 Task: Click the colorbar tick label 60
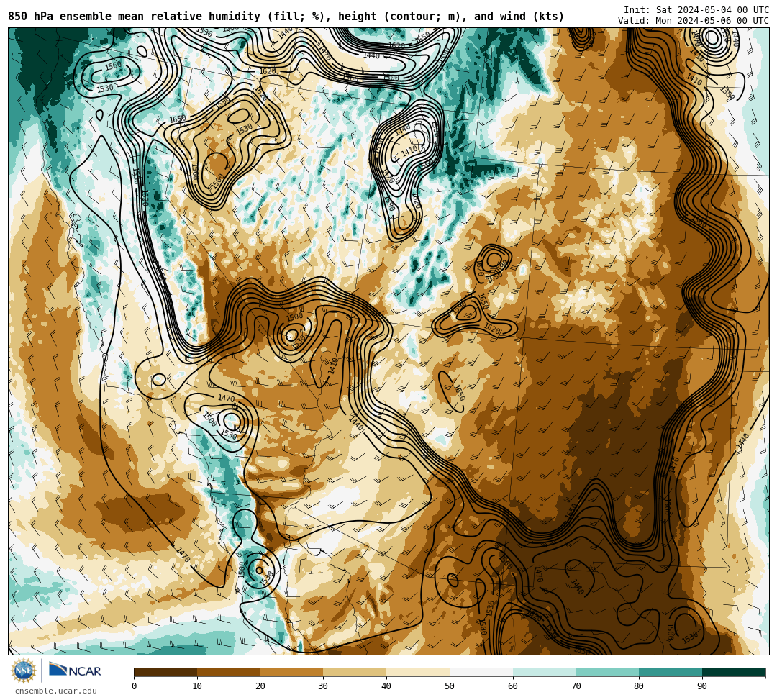(513, 686)
